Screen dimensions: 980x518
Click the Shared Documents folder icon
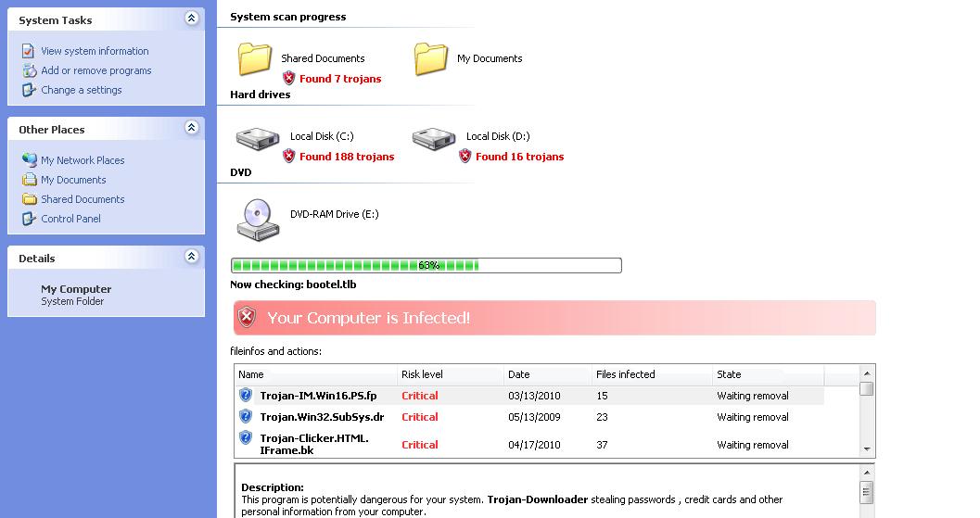(254, 59)
